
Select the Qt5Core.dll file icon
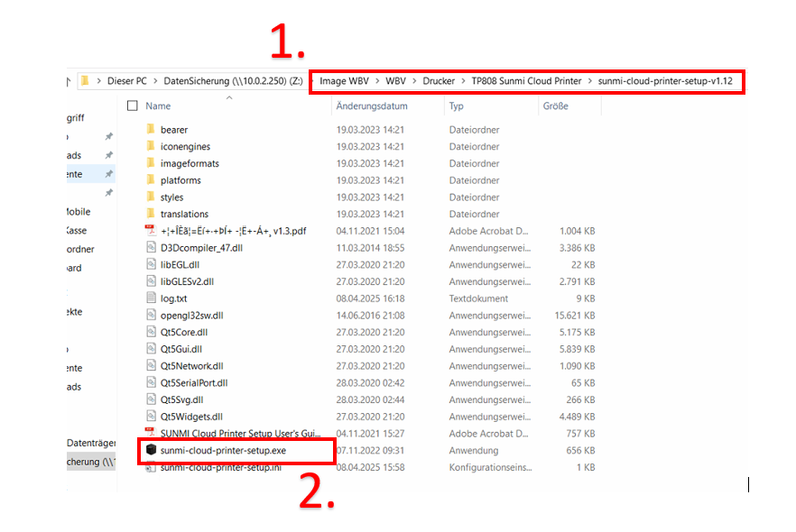pos(151,332)
